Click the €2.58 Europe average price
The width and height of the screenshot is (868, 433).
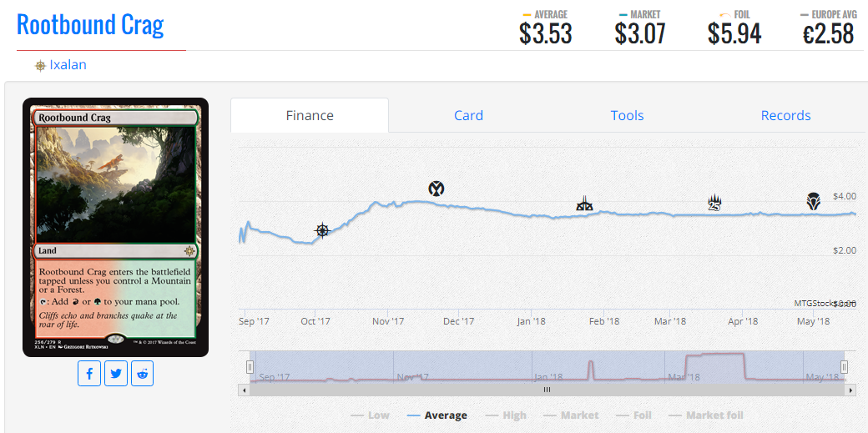tap(829, 33)
